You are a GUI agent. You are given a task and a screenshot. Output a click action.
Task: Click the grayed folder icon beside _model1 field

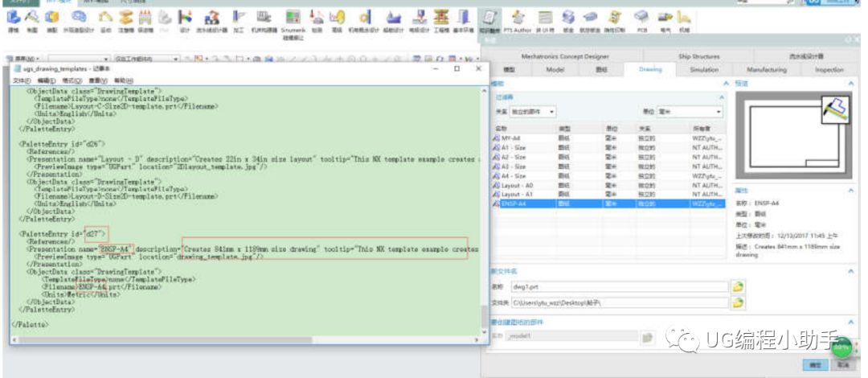[648, 336]
